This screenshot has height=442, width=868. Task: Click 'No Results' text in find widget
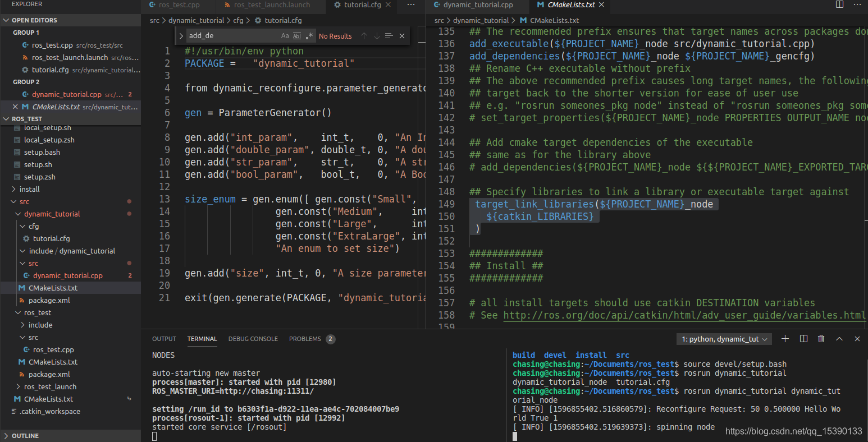(x=335, y=36)
